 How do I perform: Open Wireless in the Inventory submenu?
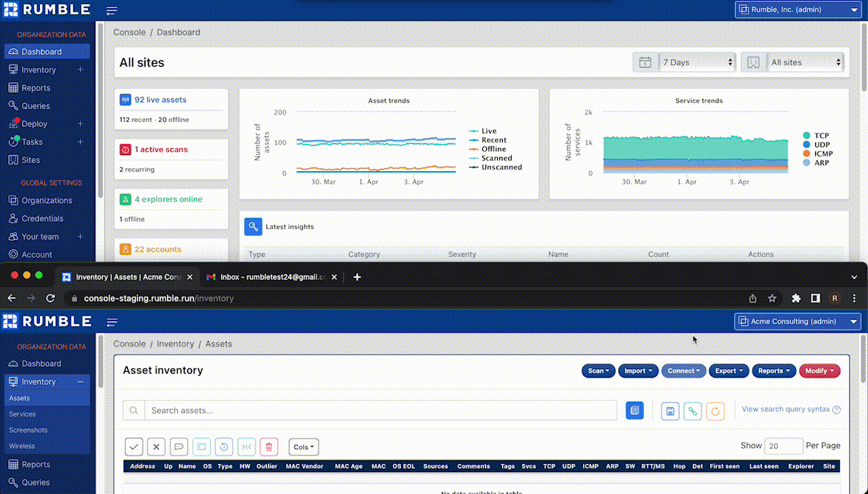[x=22, y=446]
